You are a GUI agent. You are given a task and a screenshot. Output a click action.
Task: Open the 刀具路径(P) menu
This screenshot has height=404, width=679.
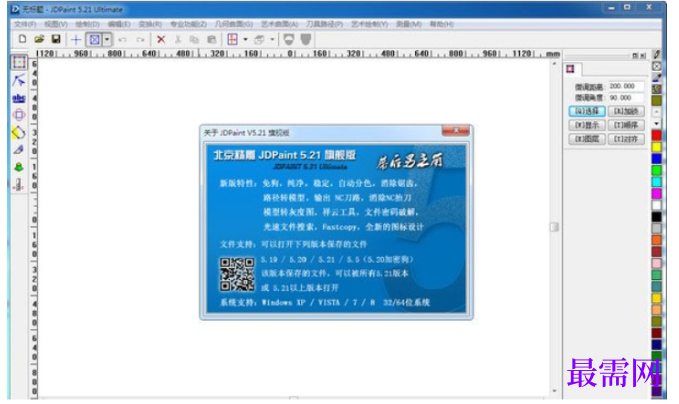tap(325, 24)
